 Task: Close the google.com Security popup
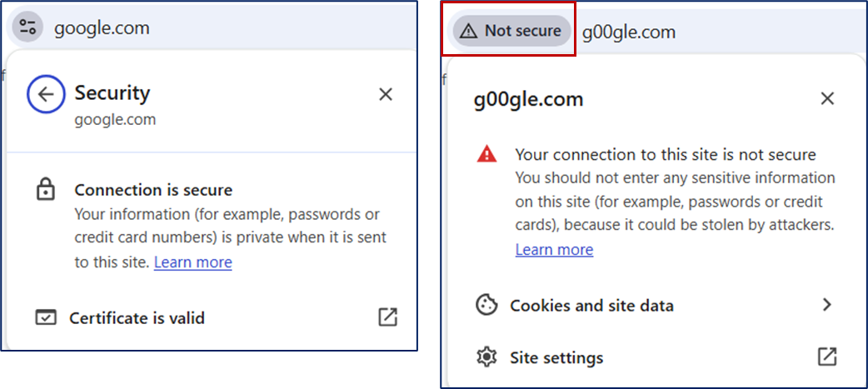386,94
